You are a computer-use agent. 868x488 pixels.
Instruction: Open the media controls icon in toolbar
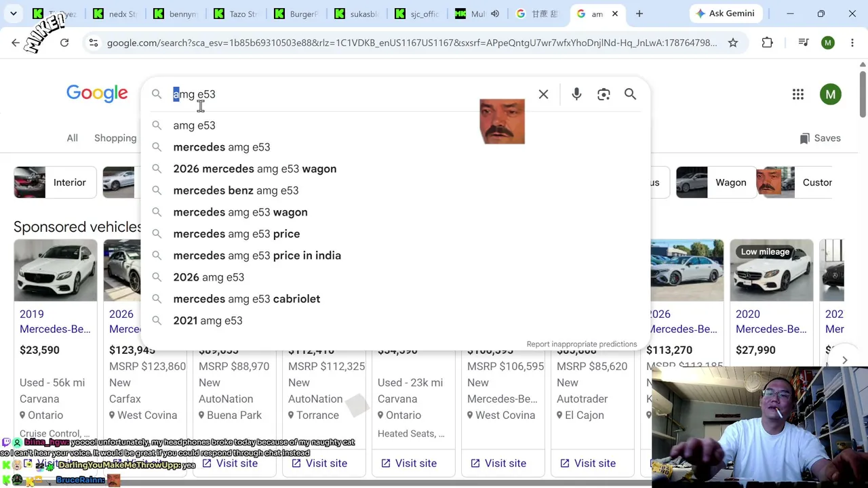point(804,43)
